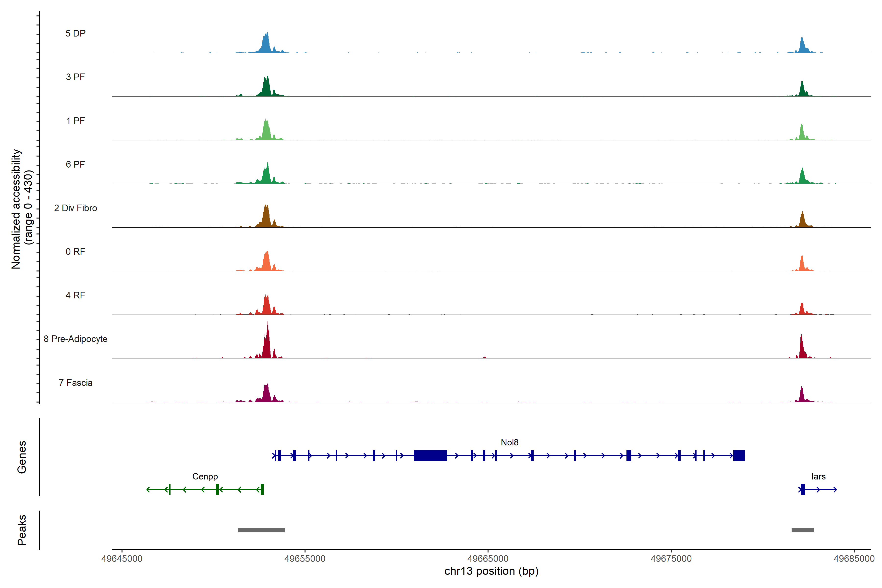Click the Iars gene label
The width and height of the screenshot is (882, 588).
pyautogui.click(x=818, y=477)
